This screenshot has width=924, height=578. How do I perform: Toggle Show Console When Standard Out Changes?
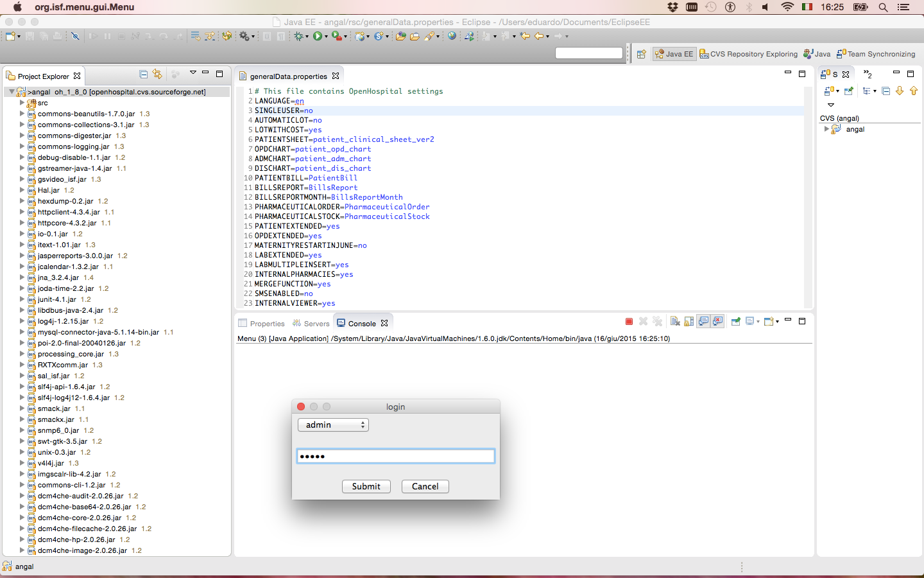coord(704,321)
